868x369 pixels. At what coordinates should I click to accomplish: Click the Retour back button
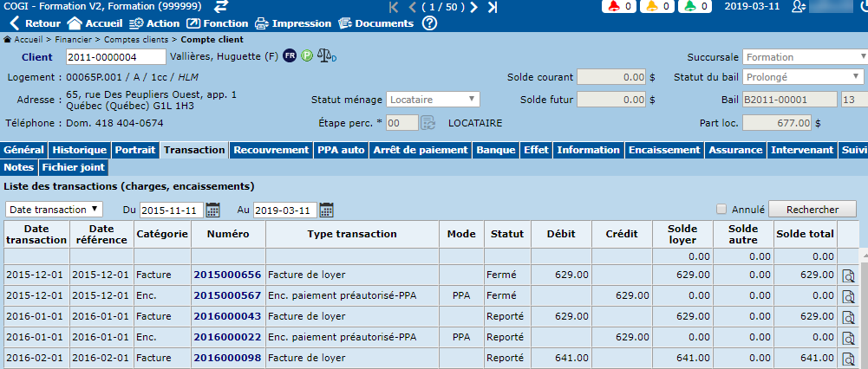click(36, 23)
